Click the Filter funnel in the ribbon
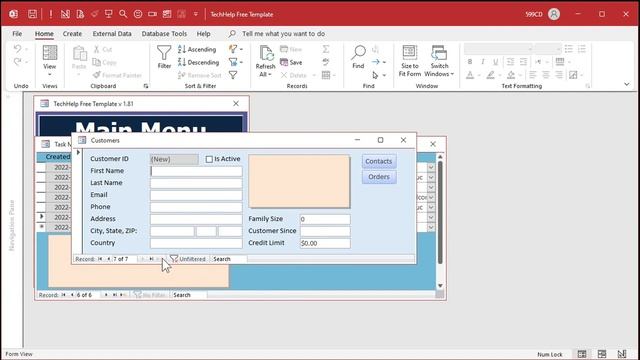This screenshot has width=640, height=360. tap(164, 57)
